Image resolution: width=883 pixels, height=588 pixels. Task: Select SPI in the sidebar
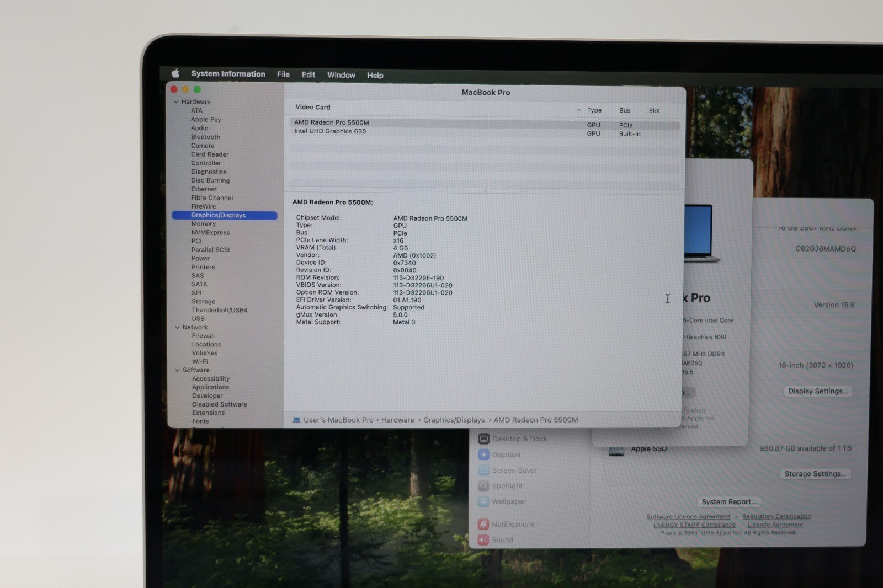click(196, 293)
